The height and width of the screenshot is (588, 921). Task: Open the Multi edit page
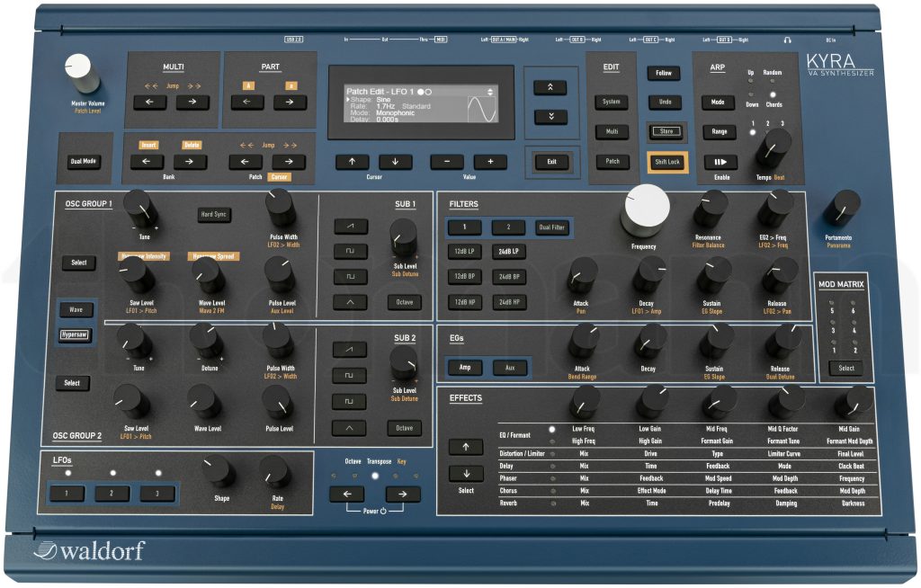click(x=612, y=131)
